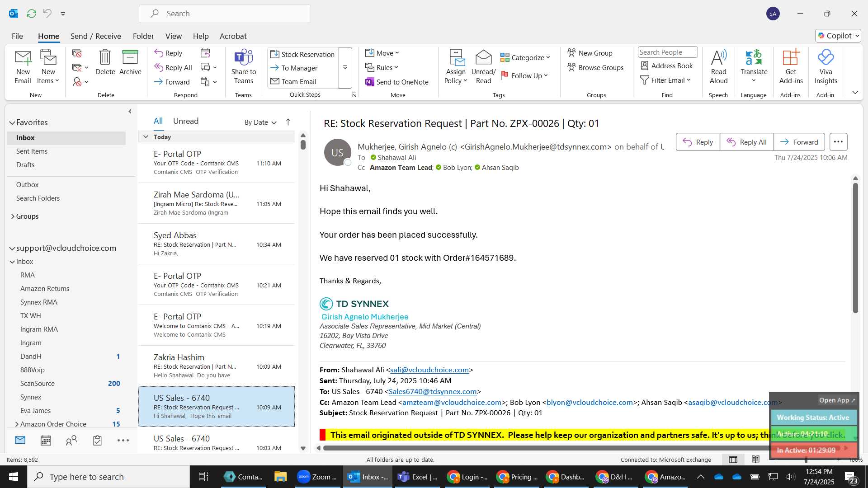The width and height of the screenshot is (868, 488).
Task: Click Browse Groups
Action: (x=595, y=67)
